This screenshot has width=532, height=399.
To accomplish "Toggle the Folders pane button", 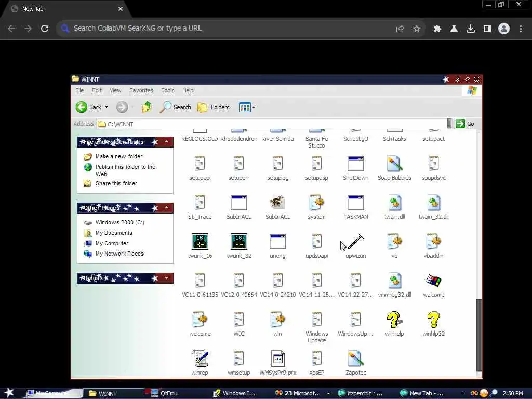I will (214, 107).
